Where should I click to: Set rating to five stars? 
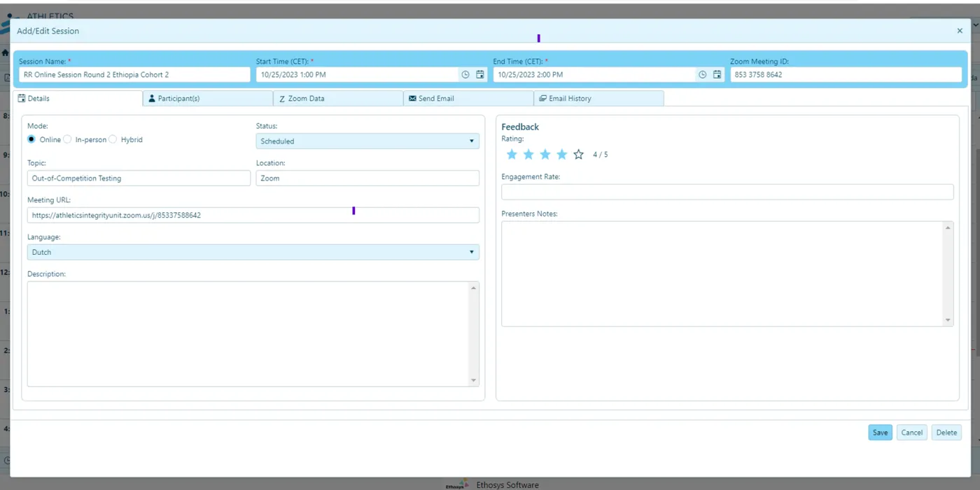coord(579,154)
